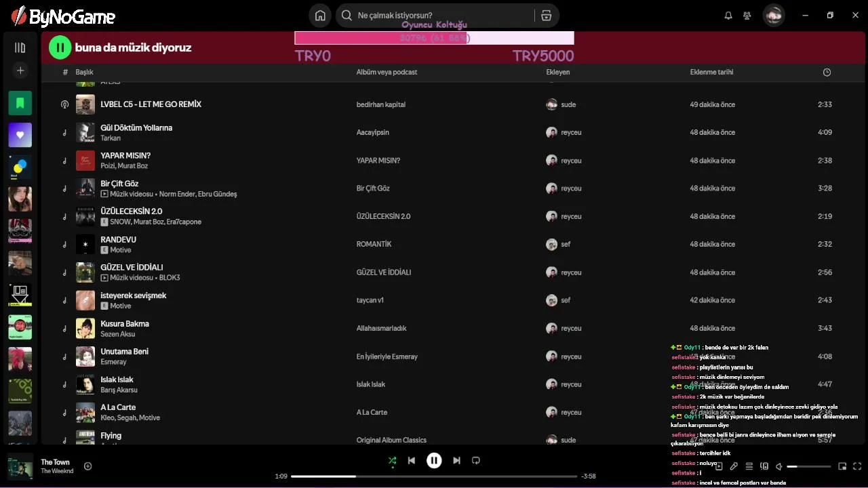Screen dimensions: 868x488
Task: Mute the volume speaker icon
Action: click(779, 466)
